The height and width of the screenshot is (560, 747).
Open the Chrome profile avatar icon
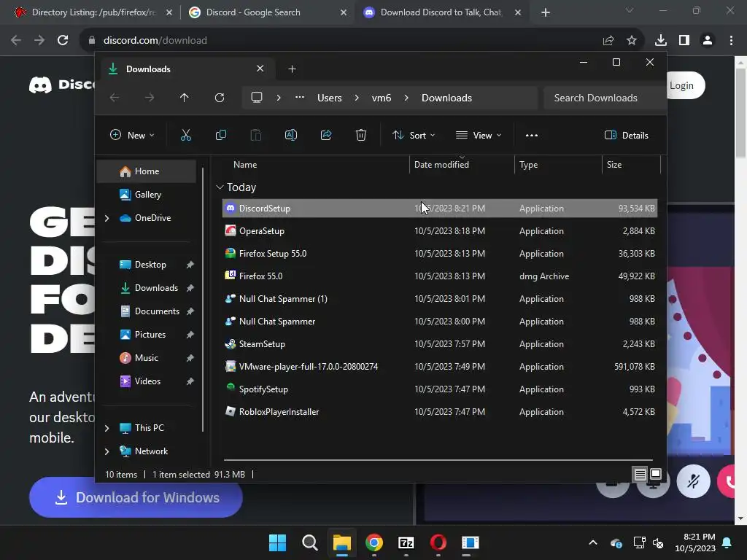click(708, 41)
